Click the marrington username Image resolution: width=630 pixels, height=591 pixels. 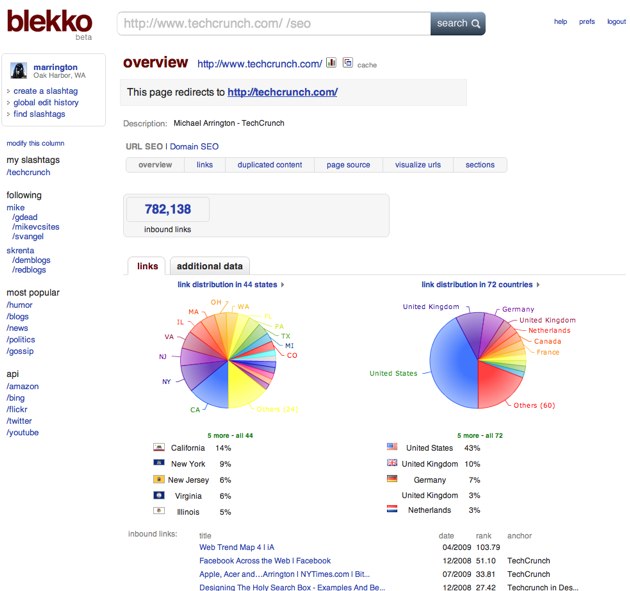[55, 67]
